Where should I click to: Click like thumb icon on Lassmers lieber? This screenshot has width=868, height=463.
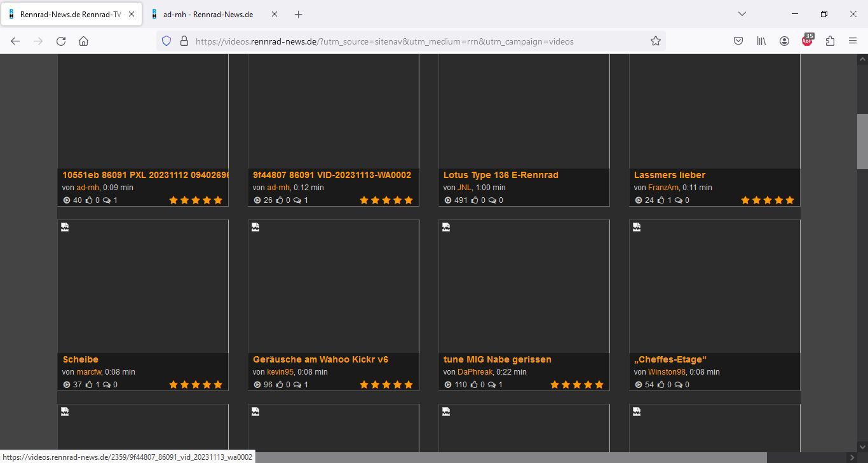(661, 200)
